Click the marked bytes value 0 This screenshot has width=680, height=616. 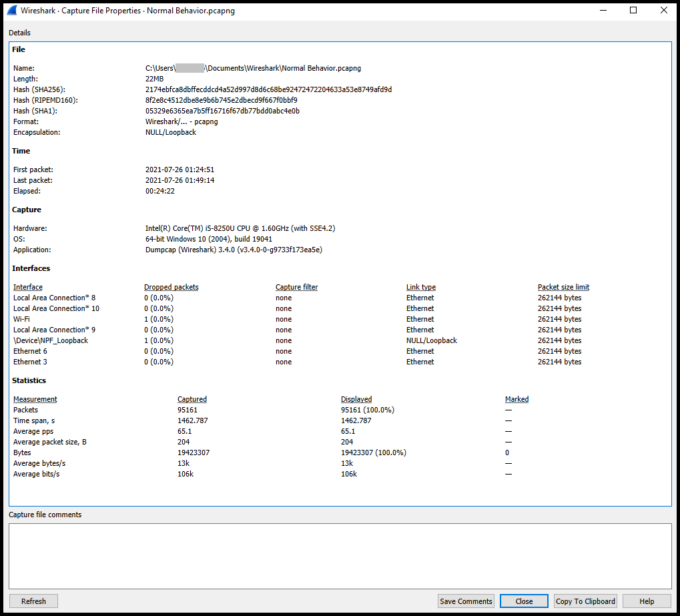[x=507, y=452]
